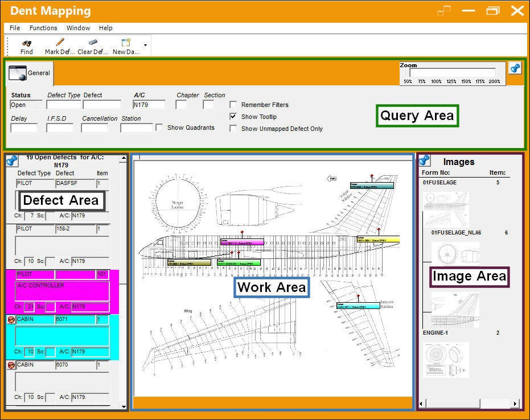
Task: Click the Defect Area pin icon
Action: tap(12, 160)
